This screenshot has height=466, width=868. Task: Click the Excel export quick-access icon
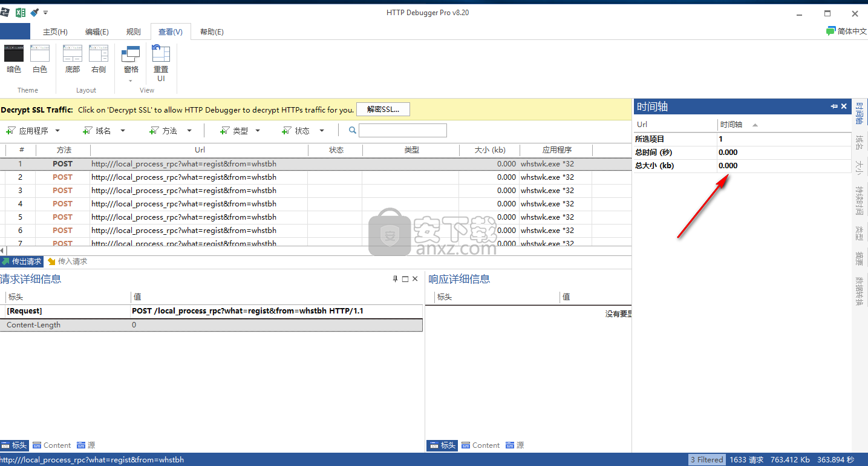(20, 12)
